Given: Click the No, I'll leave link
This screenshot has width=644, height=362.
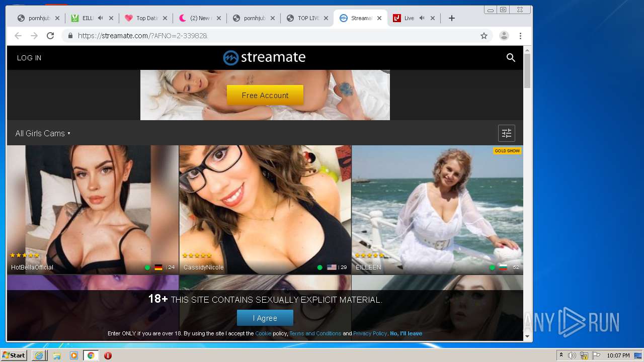Looking at the screenshot, I should point(406,333).
